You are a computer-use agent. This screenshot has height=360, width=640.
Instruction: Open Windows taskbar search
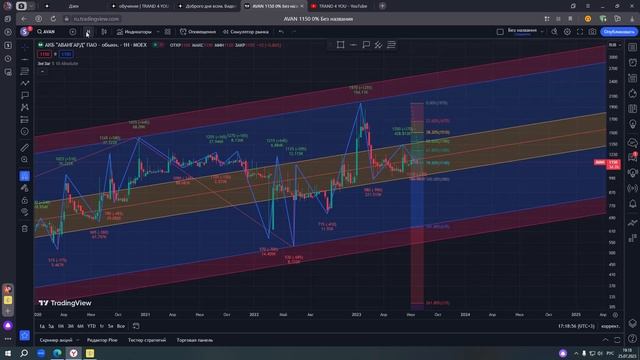tap(24, 353)
